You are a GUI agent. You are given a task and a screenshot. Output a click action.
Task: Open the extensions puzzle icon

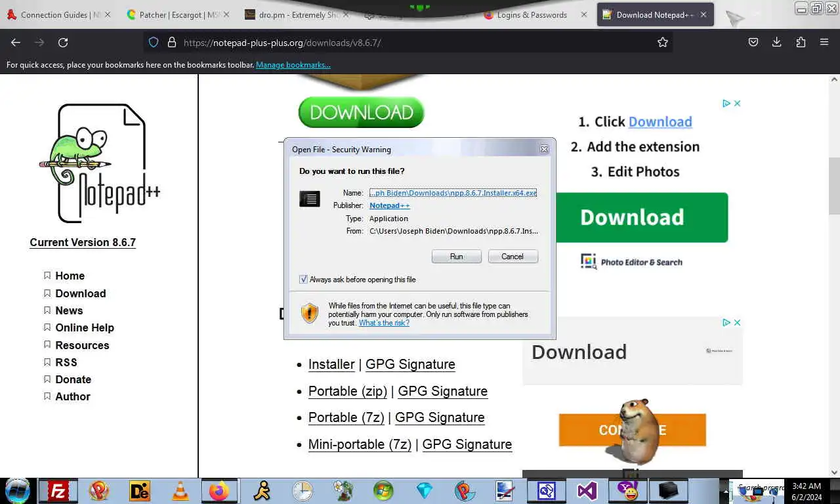click(801, 42)
